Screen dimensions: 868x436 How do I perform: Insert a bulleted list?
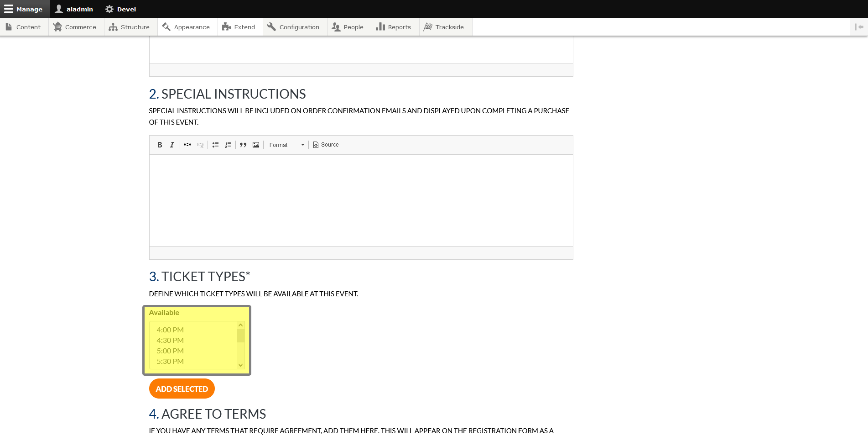[216, 145]
